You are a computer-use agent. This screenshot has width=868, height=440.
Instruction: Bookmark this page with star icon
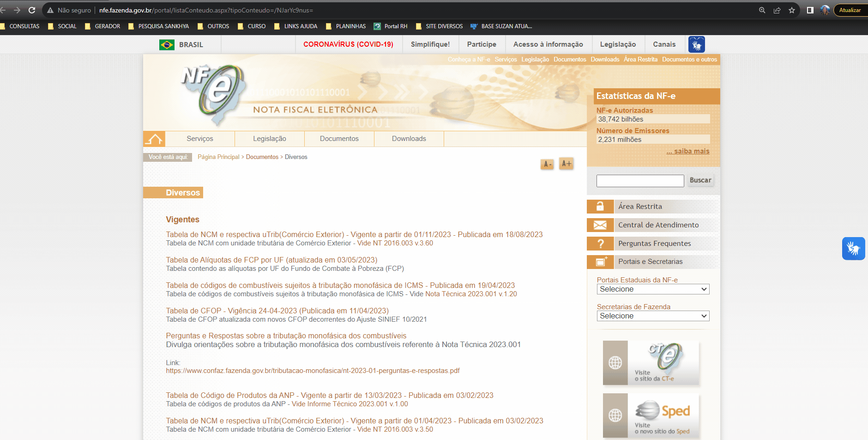point(792,10)
